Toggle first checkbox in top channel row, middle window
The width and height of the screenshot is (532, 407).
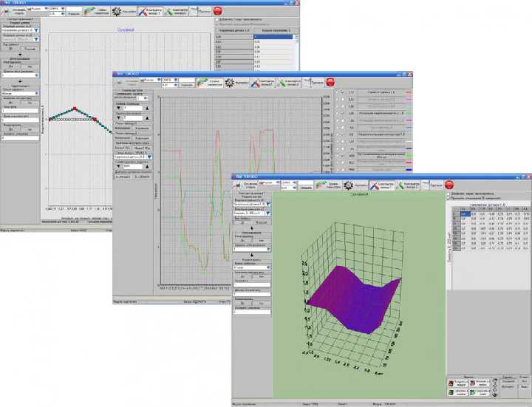[337, 92]
